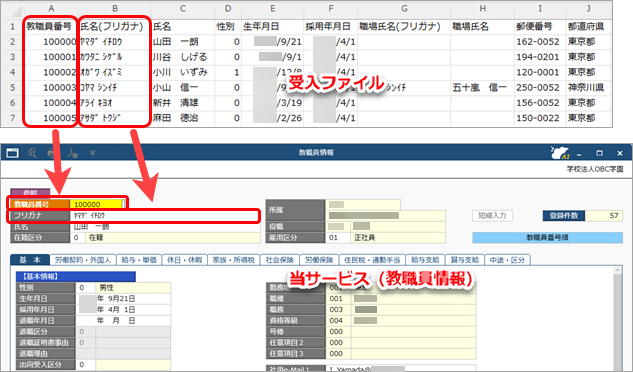This screenshot has height=372, width=633.
Task: Open the 労働保険 tab
Action: pos(319,260)
